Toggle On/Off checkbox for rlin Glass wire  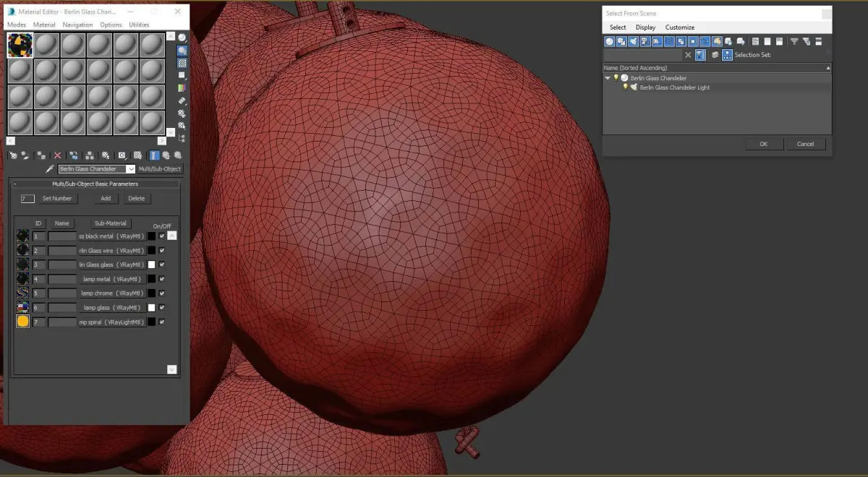point(162,250)
